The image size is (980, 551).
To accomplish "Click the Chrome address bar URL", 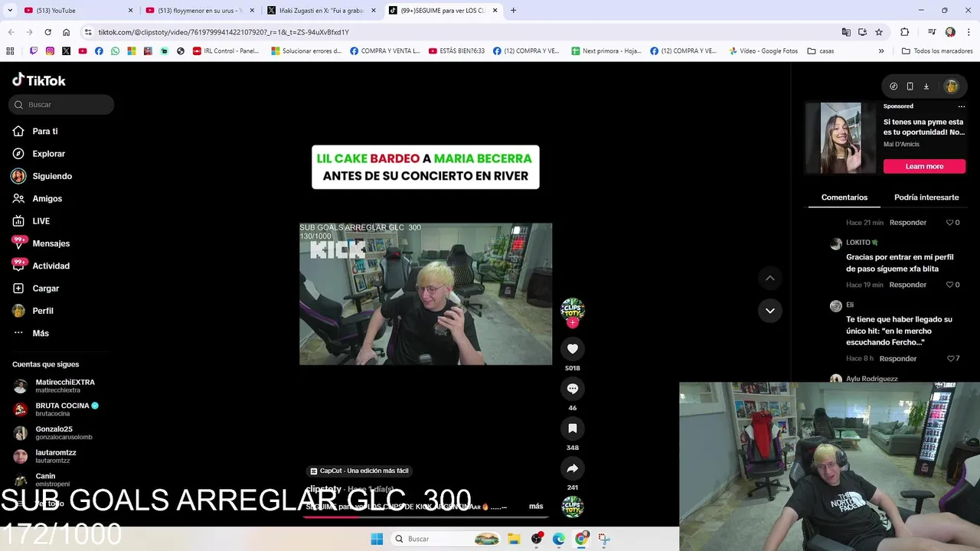I will (x=224, y=32).
